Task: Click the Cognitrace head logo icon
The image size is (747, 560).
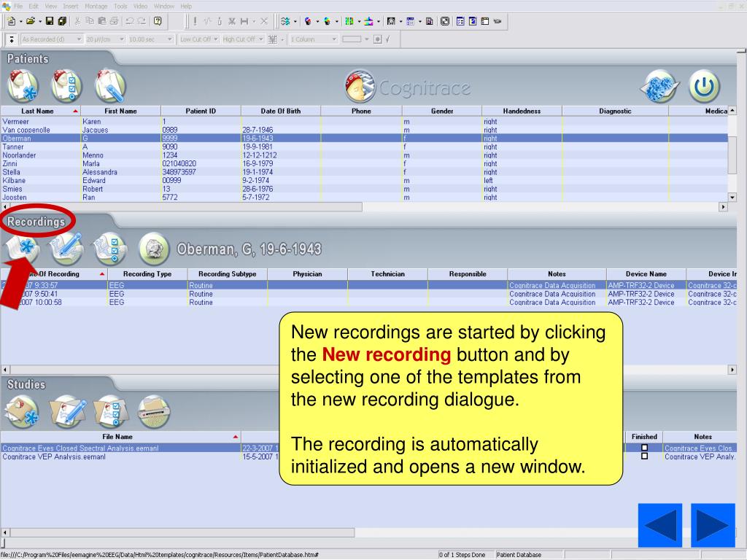Action: (x=360, y=86)
